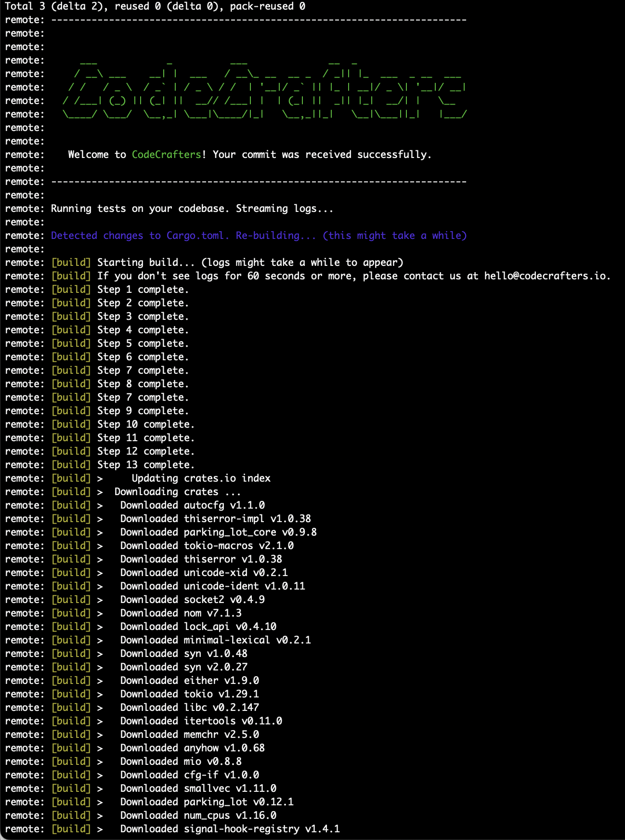This screenshot has width=625, height=840.
Task: Click the 'tokio-macros v2.1.0' text
Action: (x=239, y=546)
